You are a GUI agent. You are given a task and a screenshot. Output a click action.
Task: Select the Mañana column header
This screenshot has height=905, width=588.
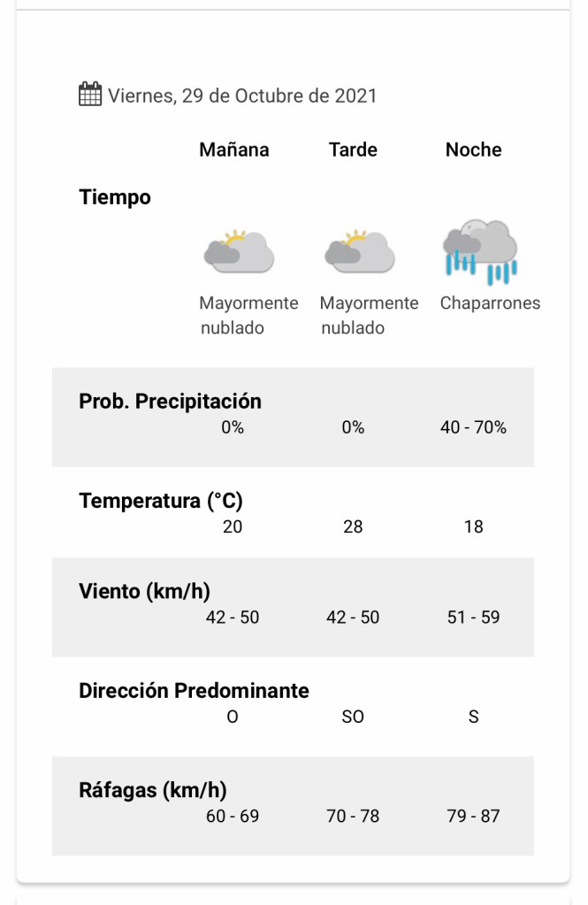(x=233, y=150)
